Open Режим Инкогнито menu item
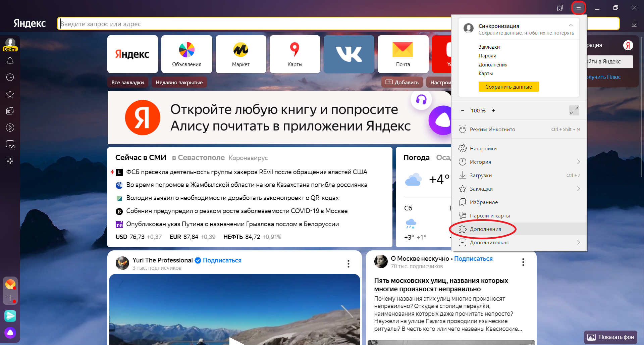This screenshot has width=644, height=345. click(519, 129)
